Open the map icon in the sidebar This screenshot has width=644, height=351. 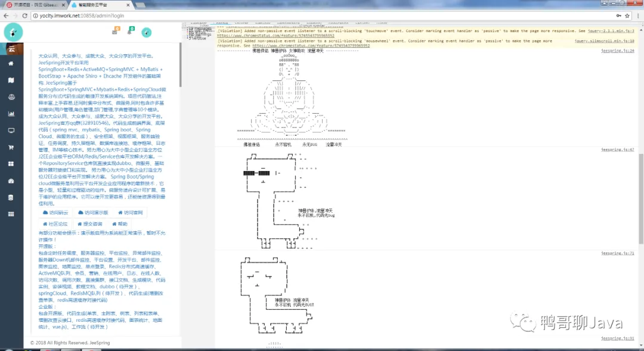11,80
